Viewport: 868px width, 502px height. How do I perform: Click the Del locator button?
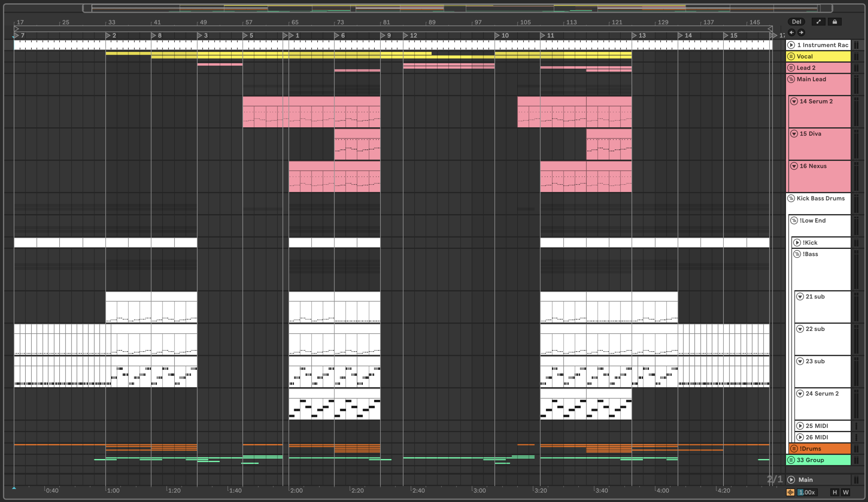(796, 22)
